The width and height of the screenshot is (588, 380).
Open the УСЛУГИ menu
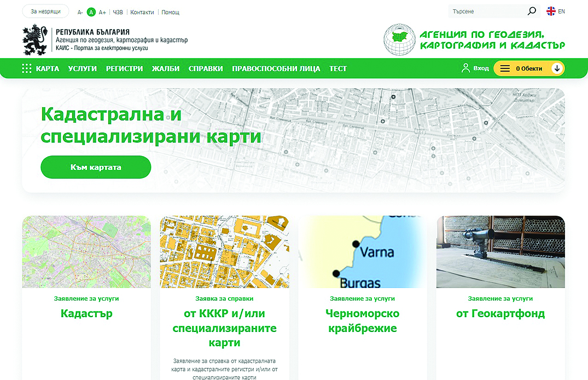[x=83, y=68]
